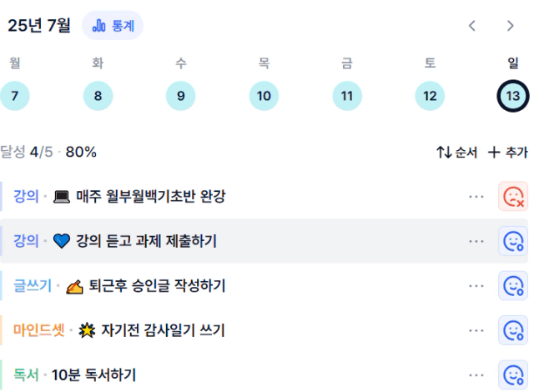Toggle smiley status for 퇴근후 승인글 작성하기
Image resolution: width=534 pixels, height=392 pixels.
click(x=513, y=285)
